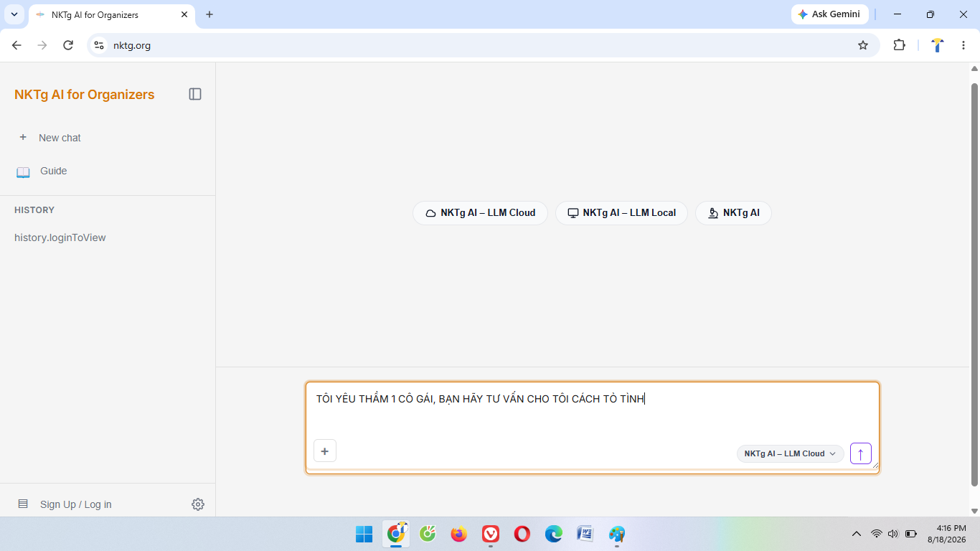
Task: Click the page scrollbar down arrow
Action: tap(974, 511)
